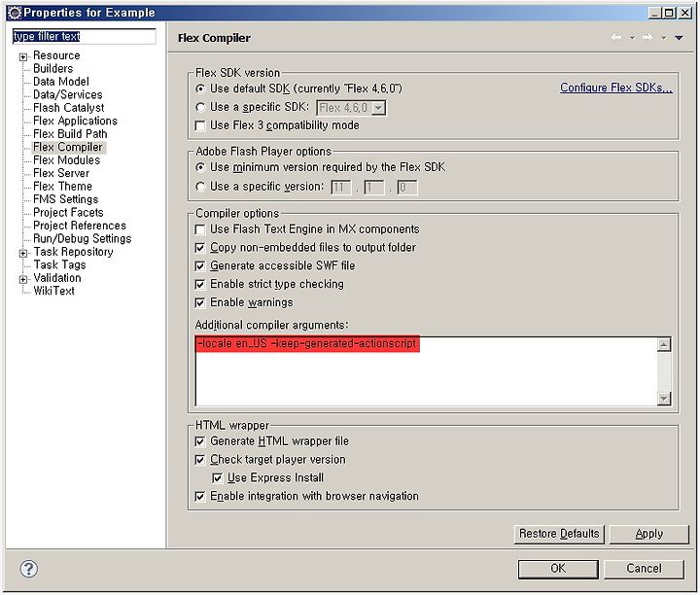
Task: Confirm with the OK button
Action: coord(558,569)
